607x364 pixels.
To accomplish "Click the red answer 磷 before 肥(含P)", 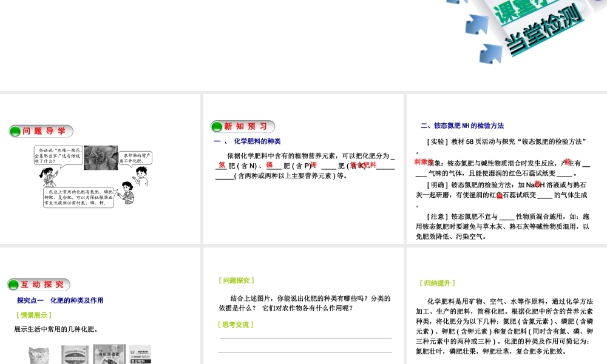I will (270, 165).
